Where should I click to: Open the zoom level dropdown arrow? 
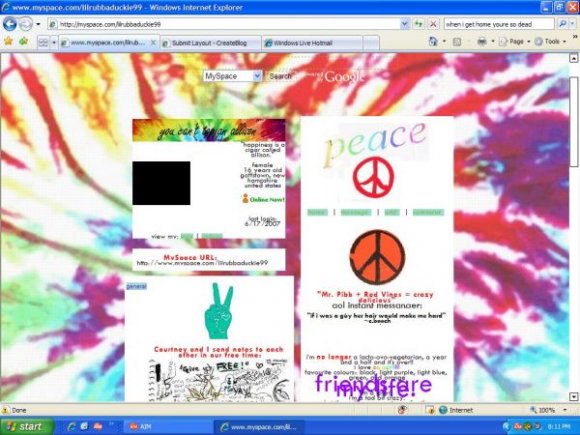click(x=565, y=410)
